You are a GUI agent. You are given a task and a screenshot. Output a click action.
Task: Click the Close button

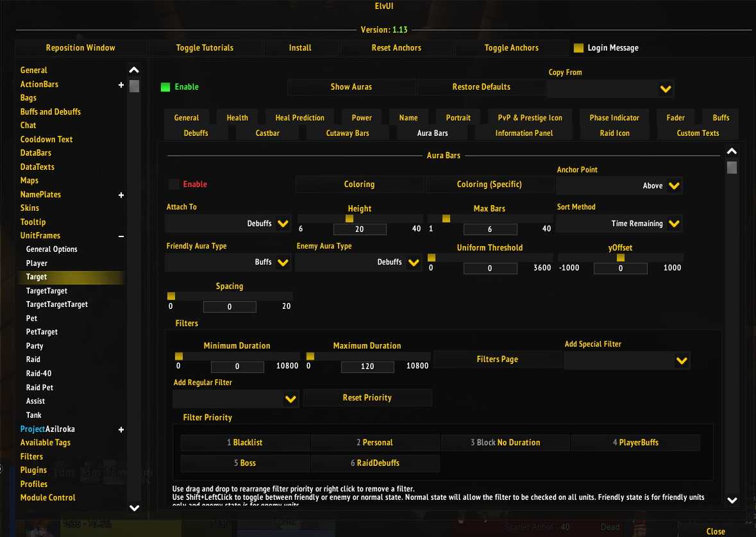[716, 531]
